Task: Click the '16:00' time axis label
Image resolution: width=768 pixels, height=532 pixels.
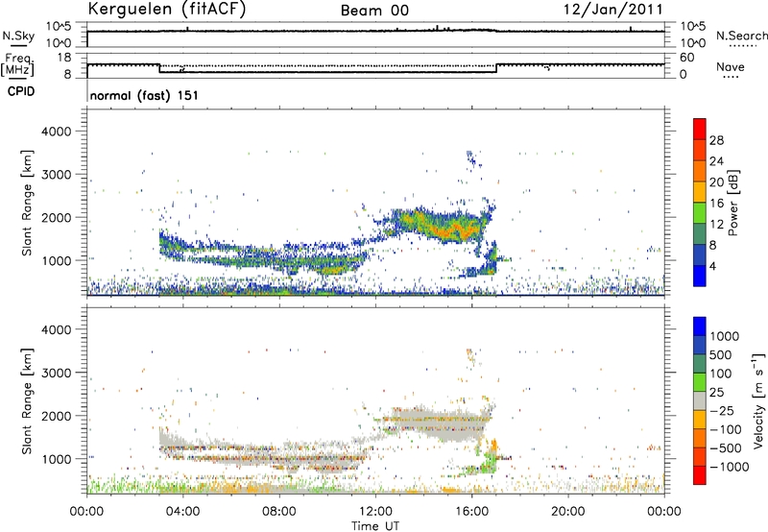Action: (x=471, y=512)
